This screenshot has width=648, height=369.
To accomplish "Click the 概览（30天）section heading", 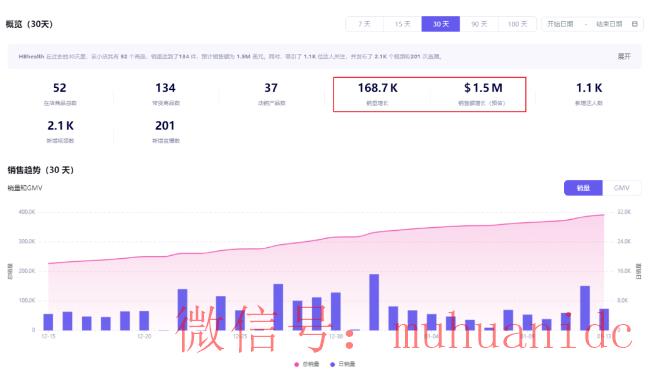I will coord(29,24).
